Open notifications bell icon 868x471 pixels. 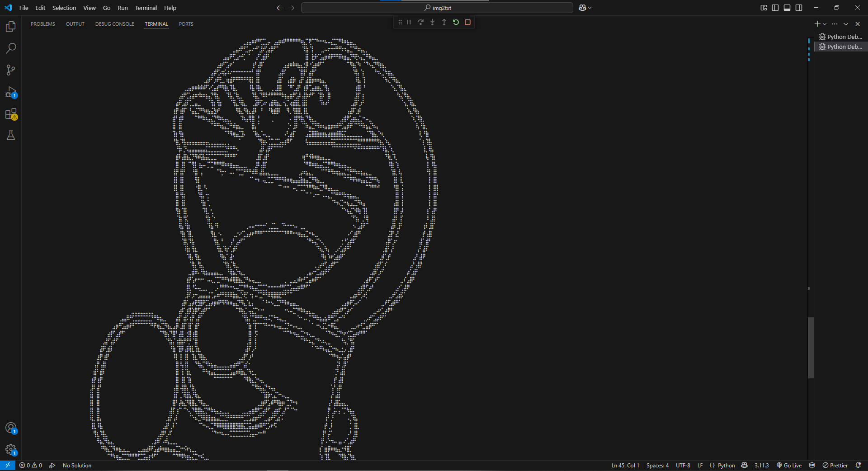pyautogui.click(x=858, y=465)
